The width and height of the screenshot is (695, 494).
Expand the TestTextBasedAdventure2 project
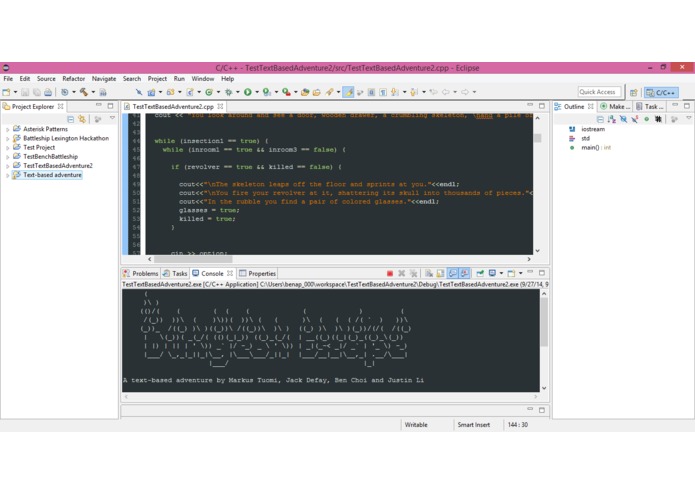[x=7, y=166]
